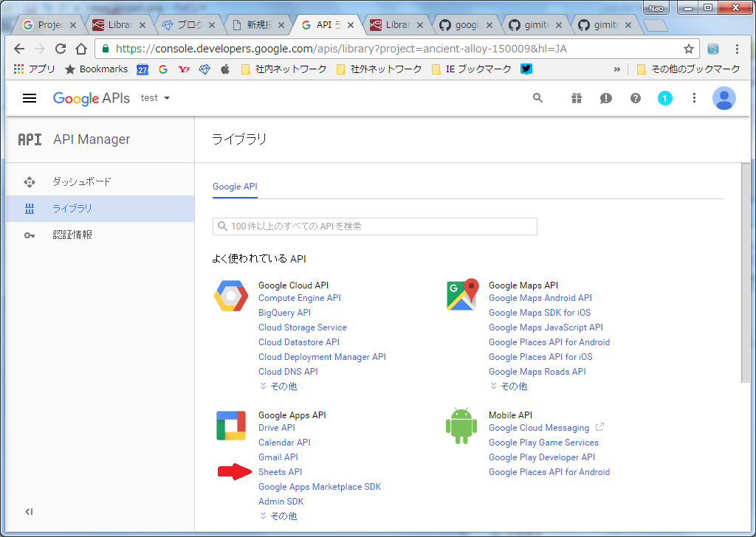
Task: Open the search magnifier in the header
Action: (x=538, y=98)
